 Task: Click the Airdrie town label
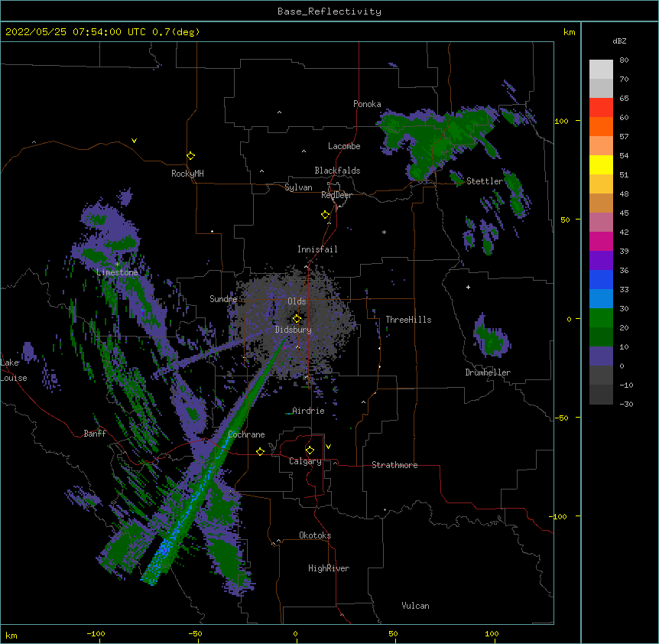tap(308, 411)
